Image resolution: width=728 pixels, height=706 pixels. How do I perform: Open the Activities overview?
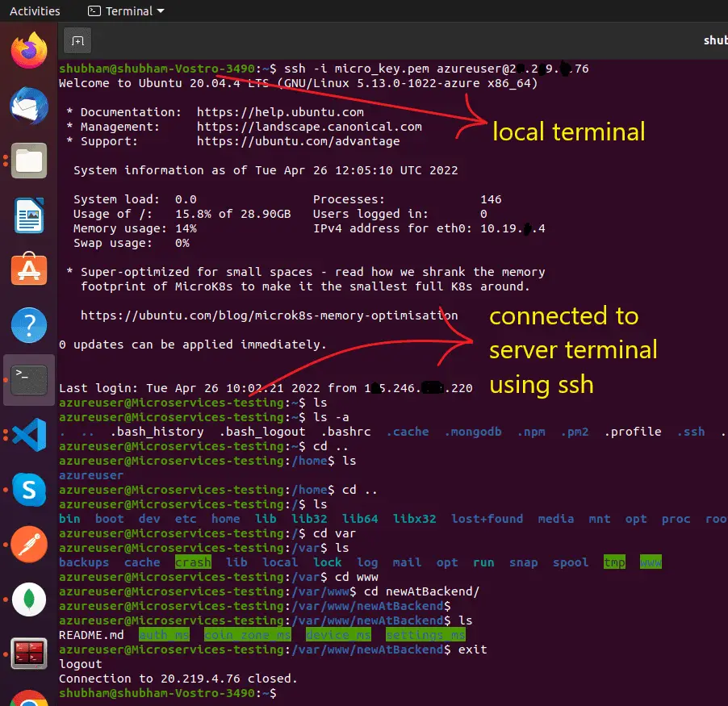pyautogui.click(x=35, y=11)
